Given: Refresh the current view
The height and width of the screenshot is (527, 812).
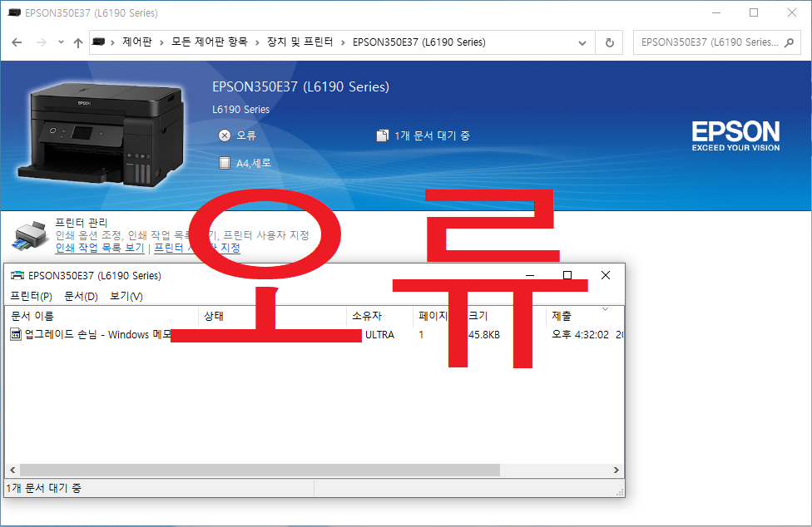Looking at the screenshot, I should click(610, 42).
